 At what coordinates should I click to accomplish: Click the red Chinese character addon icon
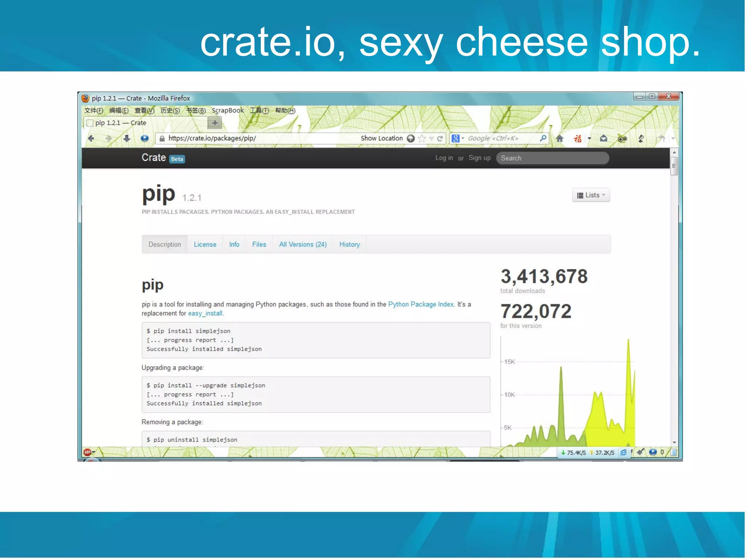(x=578, y=138)
